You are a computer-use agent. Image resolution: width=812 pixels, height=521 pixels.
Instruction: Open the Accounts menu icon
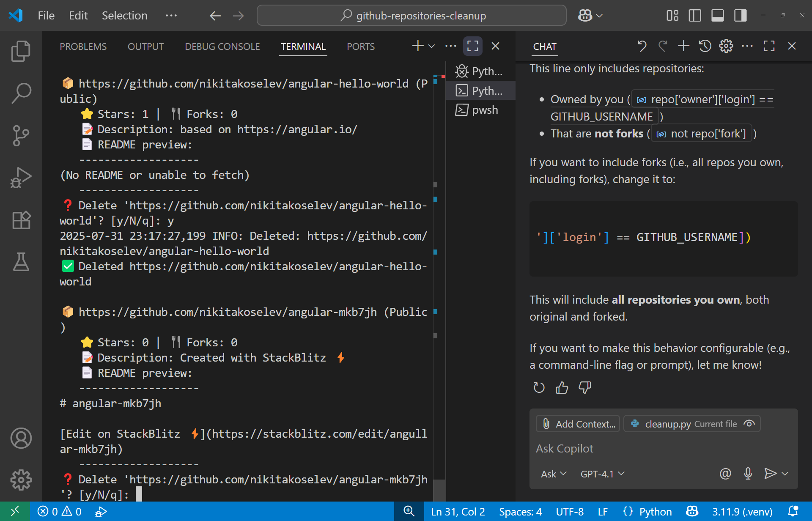coord(21,438)
